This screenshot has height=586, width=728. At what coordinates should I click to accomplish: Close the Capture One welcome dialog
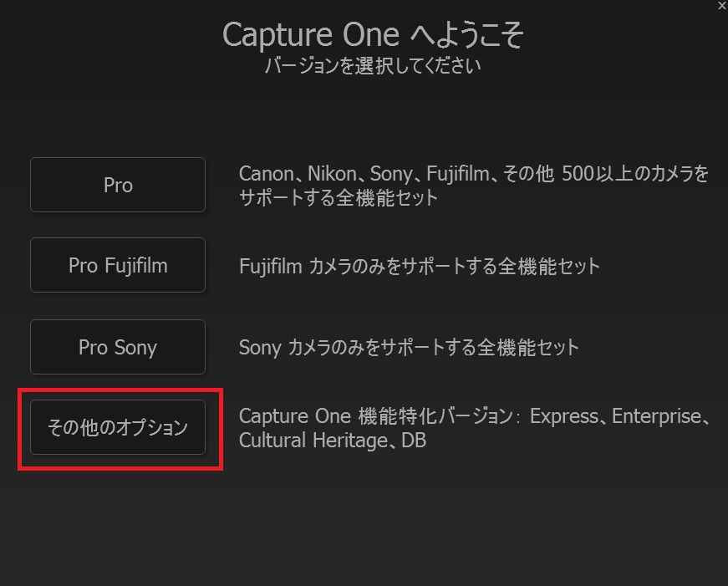(x=720, y=5)
